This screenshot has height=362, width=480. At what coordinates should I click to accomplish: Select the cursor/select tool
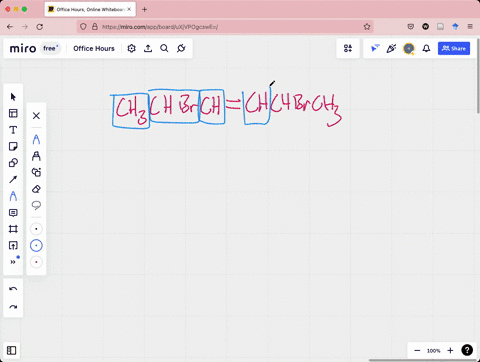(x=13, y=97)
